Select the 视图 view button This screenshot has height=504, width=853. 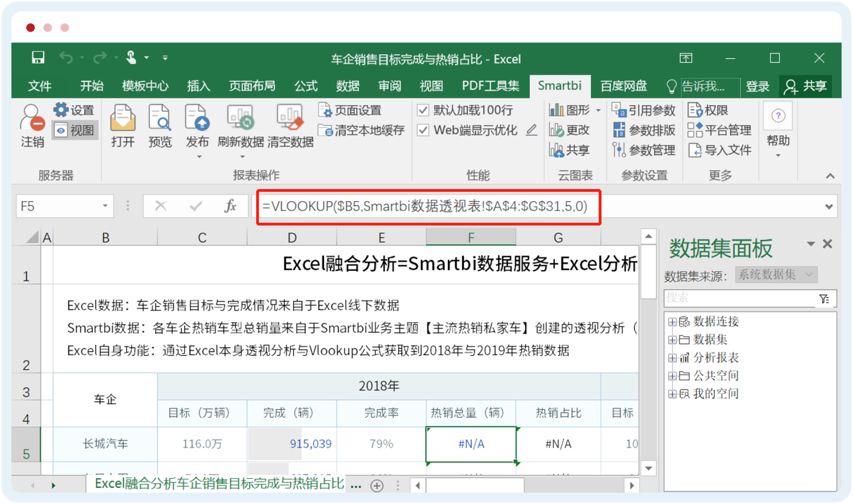75,131
